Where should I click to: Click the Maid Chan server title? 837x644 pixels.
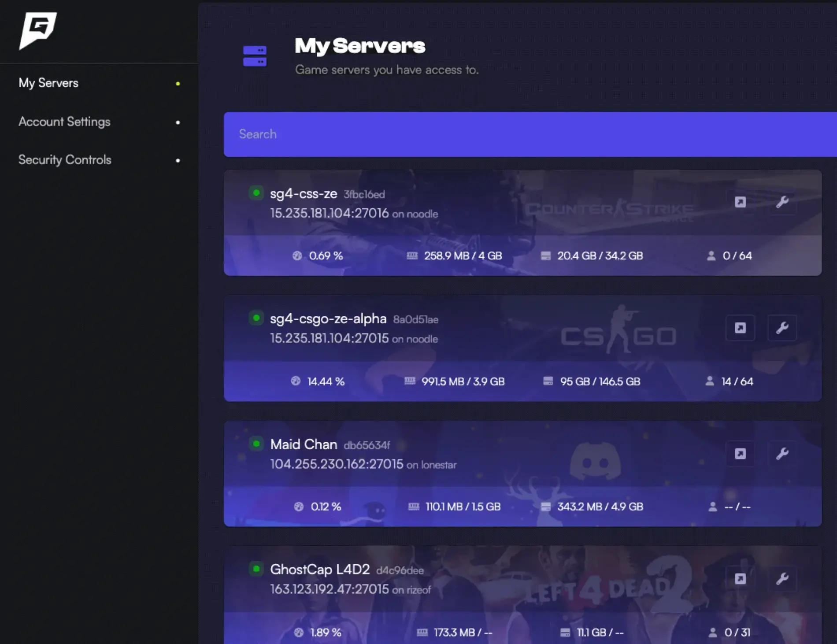tap(304, 444)
